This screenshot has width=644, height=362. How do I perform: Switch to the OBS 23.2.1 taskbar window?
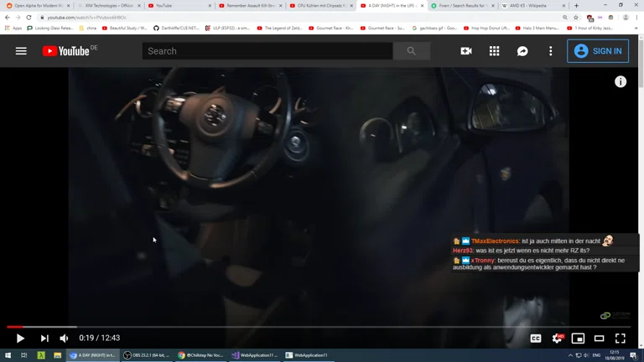147,355
